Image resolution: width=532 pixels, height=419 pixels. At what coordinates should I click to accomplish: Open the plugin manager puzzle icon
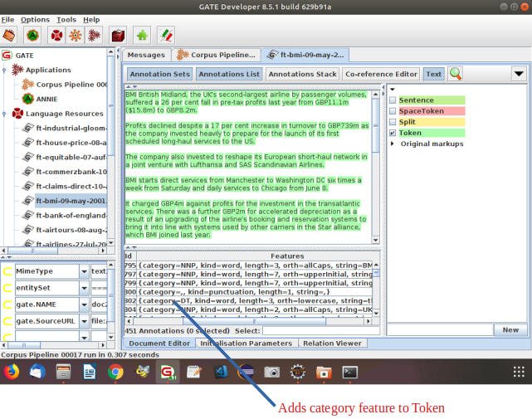point(142,36)
